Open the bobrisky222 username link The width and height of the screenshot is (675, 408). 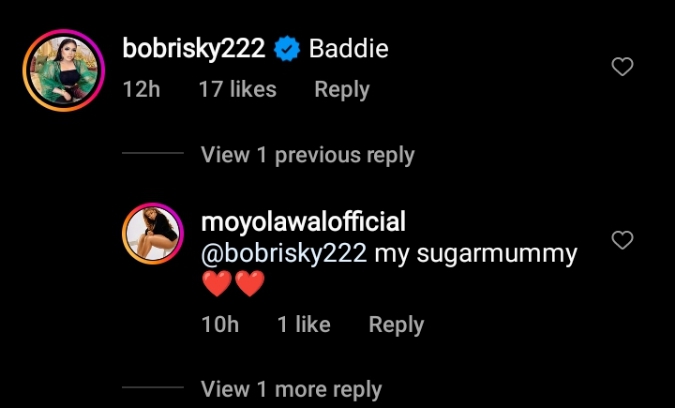tap(193, 48)
